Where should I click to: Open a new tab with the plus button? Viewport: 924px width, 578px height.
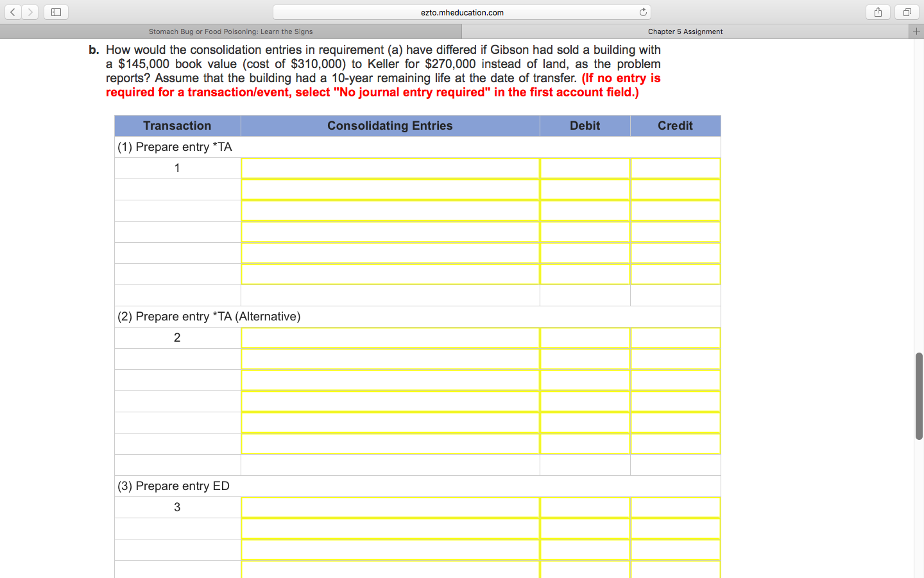pyautogui.click(x=916, y=31)
